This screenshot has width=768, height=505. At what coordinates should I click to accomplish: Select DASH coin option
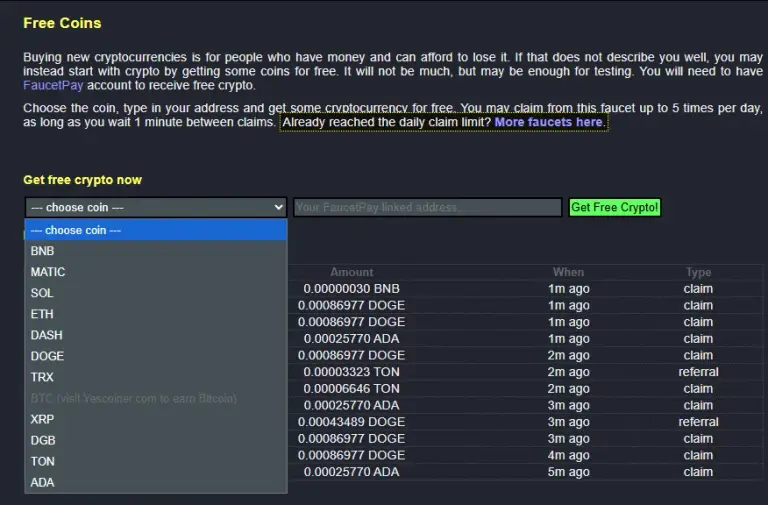(156, 335)
